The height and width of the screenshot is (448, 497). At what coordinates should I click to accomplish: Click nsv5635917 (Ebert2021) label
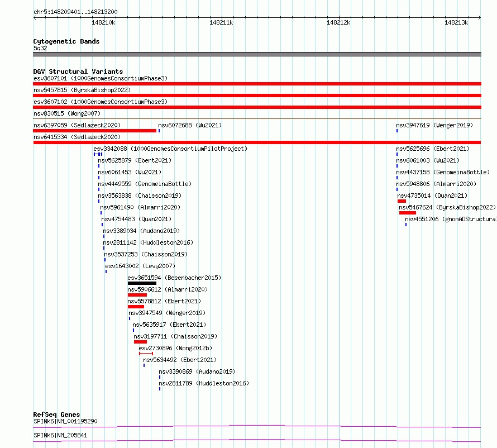pos(169,325)
